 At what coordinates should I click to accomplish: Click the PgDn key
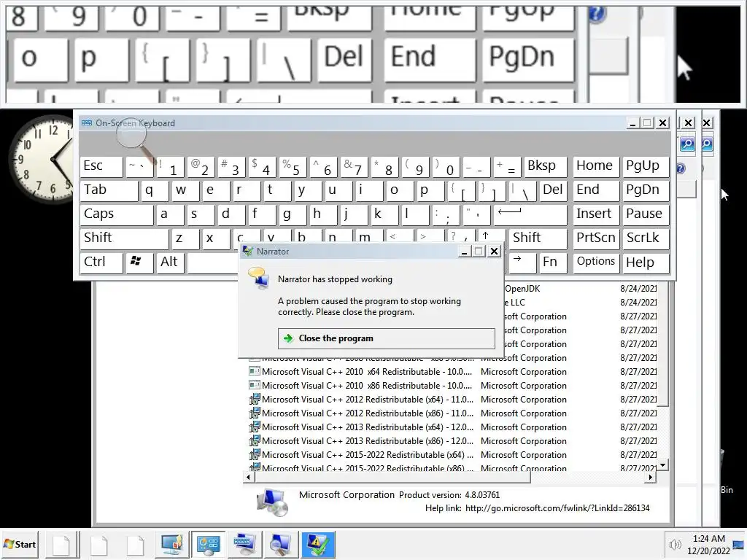(646, 190)
